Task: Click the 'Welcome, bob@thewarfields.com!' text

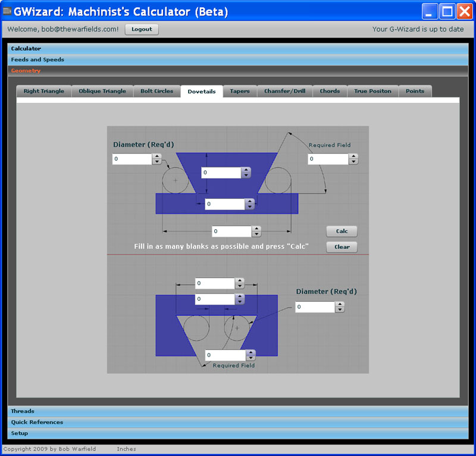Action: coord(63,29)
